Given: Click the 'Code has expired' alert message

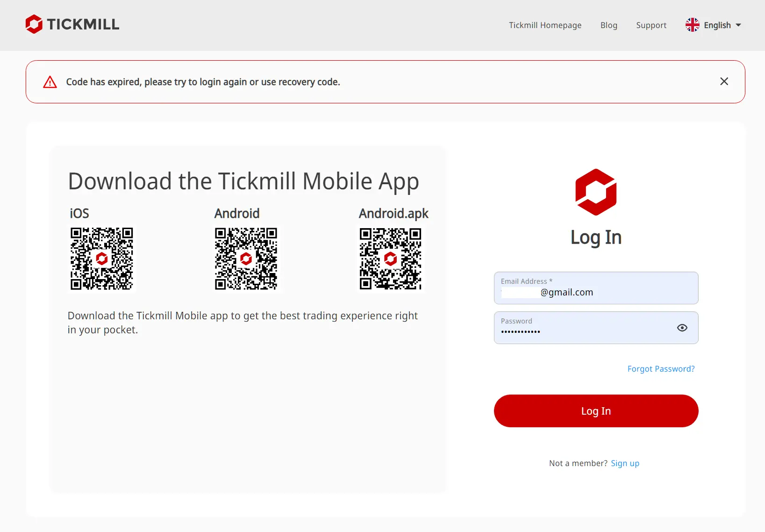Looking at the screenshot, I should (203, 82).
